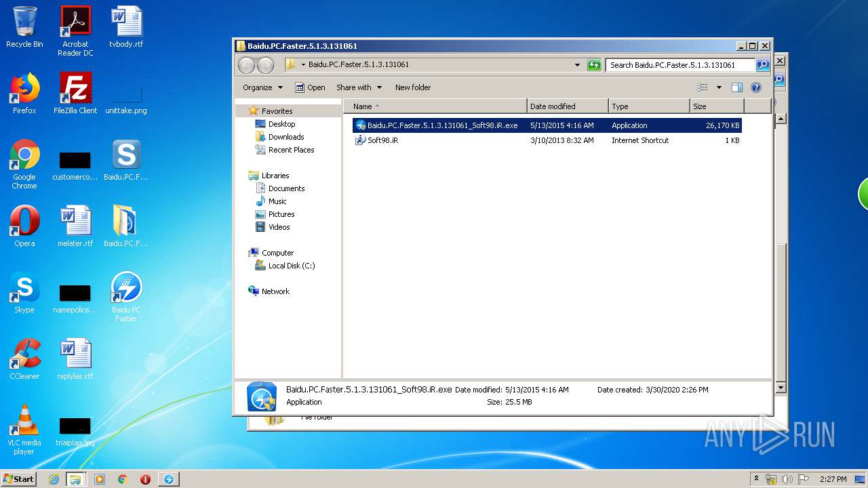
Task: Launch Acrobat Reader DC from the desktop
Action: [x=75, y=31]
